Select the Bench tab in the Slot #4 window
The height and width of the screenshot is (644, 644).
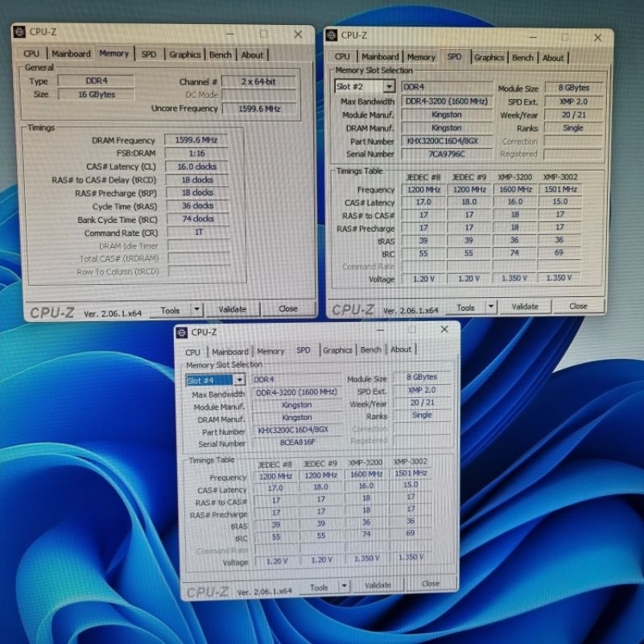coord(371,350)
